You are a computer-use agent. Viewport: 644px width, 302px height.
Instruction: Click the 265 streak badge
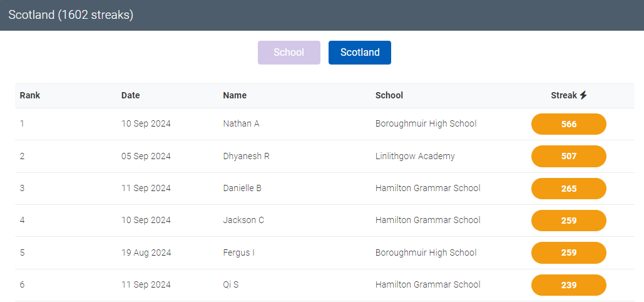tap(569, 189)
